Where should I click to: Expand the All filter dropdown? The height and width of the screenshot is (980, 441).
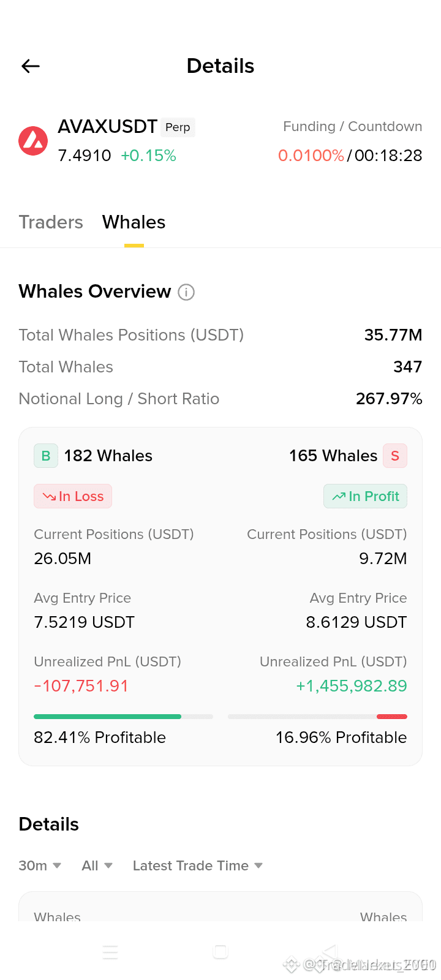pos(97,865)
